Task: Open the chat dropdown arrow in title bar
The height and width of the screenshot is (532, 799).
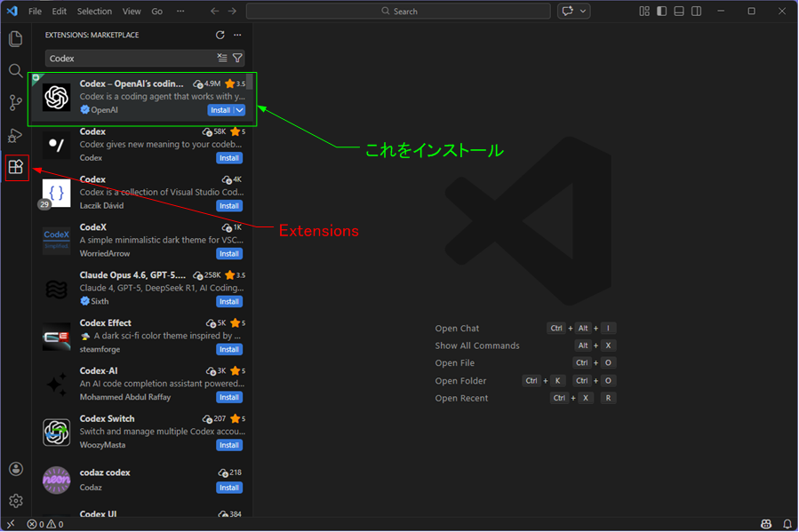Action: click(584, 12)
